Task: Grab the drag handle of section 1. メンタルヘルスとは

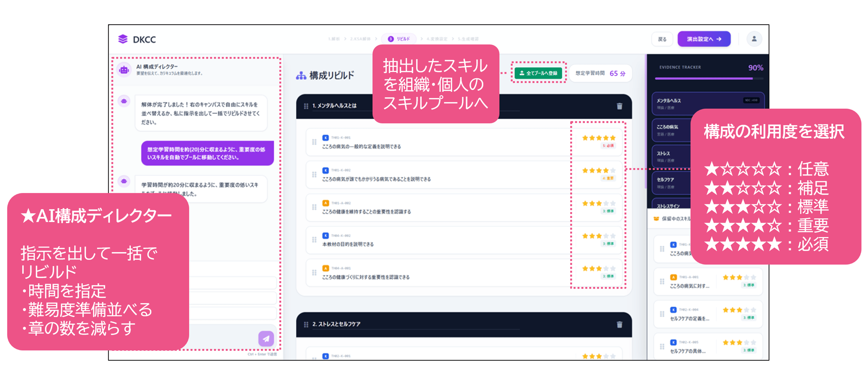Action: coord(306,106)
